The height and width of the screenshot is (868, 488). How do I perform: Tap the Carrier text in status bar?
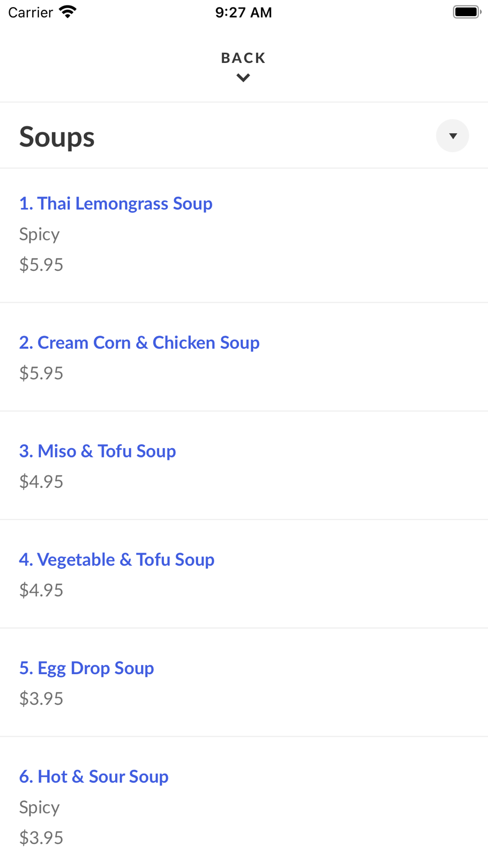pos(30,12)
